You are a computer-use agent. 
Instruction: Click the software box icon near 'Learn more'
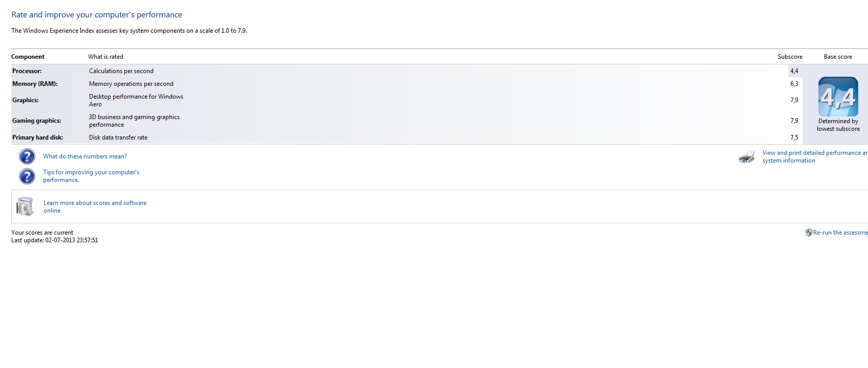click(x=25, y=206)
